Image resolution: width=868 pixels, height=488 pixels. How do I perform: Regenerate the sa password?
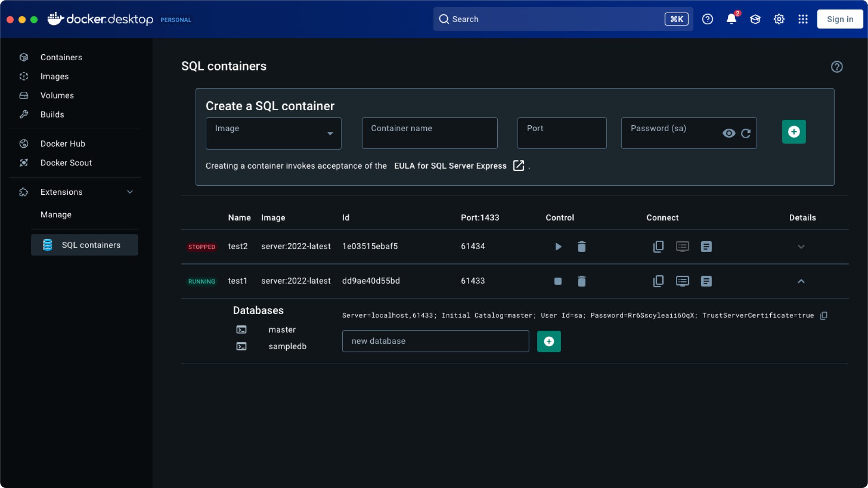click(745, 133)
